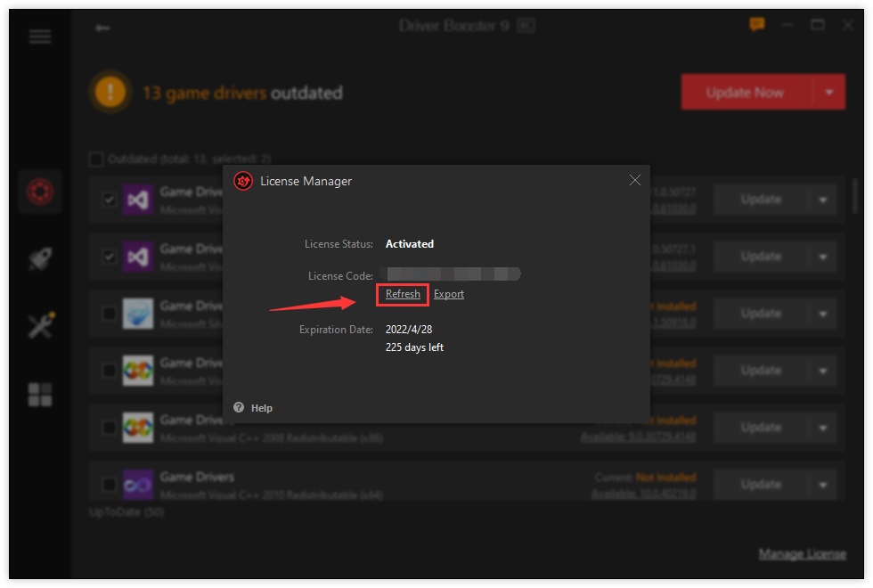Screen dimensions: 873x588
Task: Click the License Manager logo icon
Action: coord(243,181)
